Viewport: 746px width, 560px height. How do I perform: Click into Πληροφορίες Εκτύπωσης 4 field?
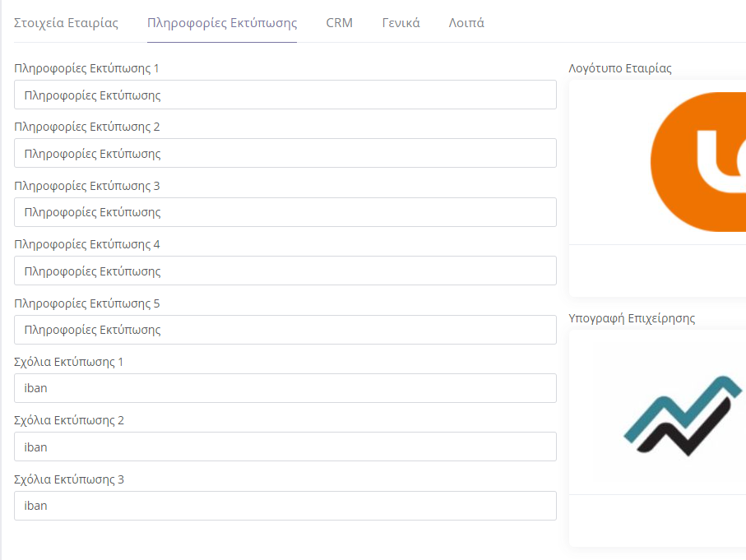point(285,271)
